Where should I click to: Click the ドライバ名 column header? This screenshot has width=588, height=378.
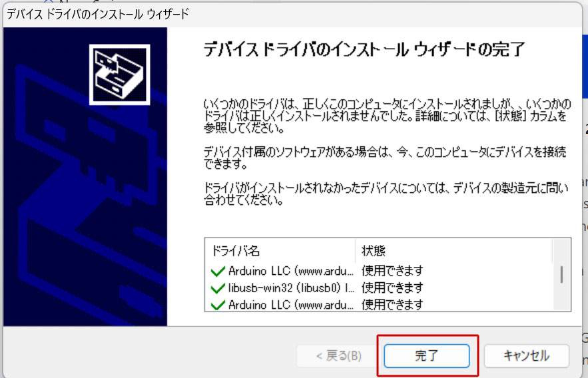pyautogui.click(x=236, y=251)
